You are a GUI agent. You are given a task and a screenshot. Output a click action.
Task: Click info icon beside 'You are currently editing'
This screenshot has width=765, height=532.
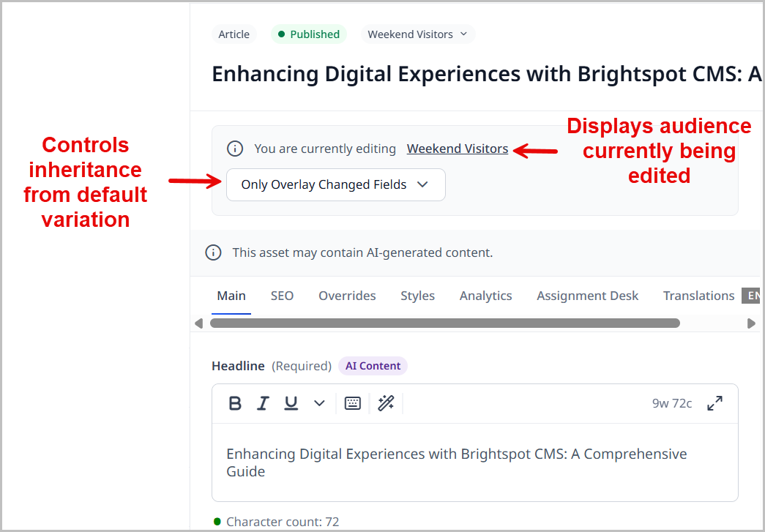[x=235, y=149]
